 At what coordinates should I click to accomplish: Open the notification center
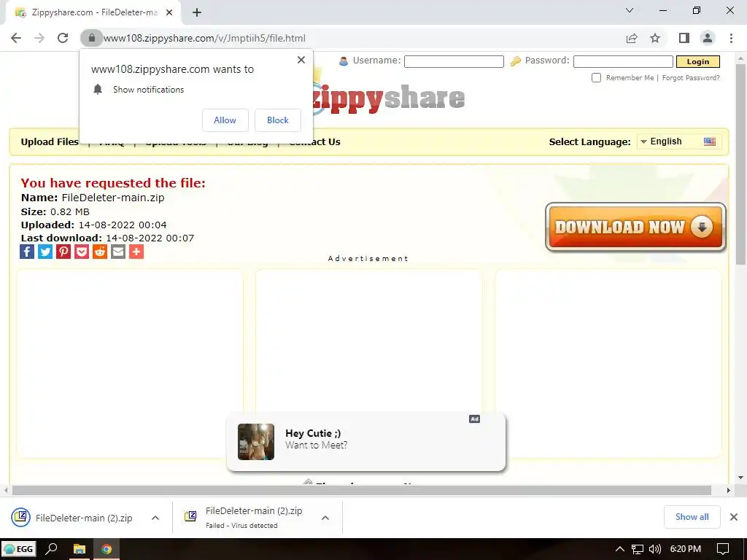coord(723,549)
